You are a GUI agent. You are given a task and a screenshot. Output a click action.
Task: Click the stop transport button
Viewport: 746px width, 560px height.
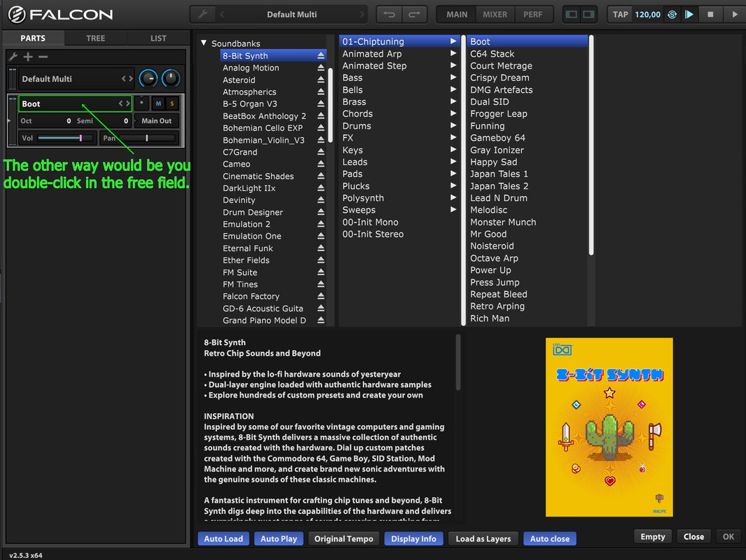tap(710, 14)
